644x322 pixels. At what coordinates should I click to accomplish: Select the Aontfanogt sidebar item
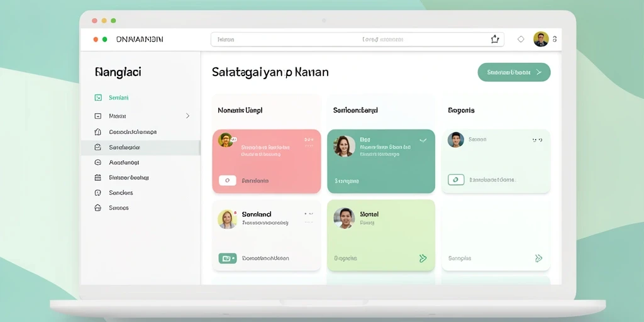point(124,162)
